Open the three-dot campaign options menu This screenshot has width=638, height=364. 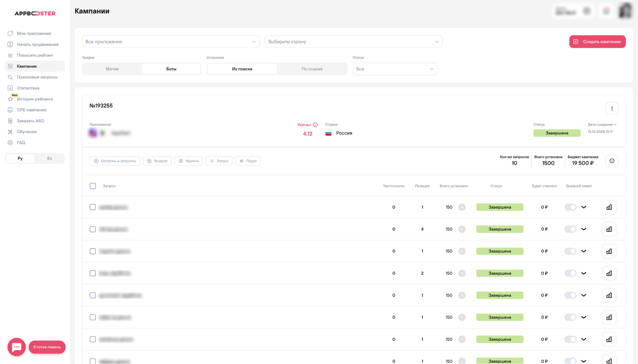point(612,109)
